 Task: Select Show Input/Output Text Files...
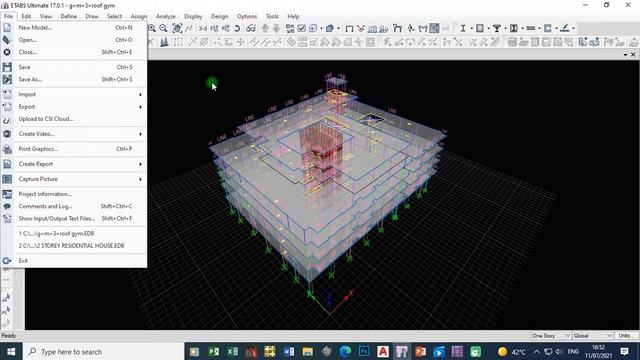click(x=74, y=219)
